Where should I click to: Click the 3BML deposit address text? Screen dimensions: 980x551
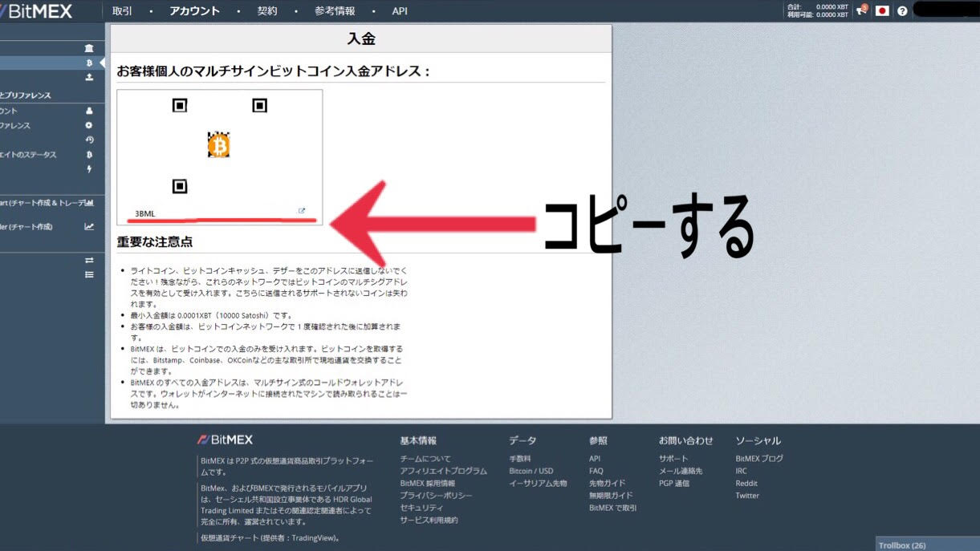(144, 214)
